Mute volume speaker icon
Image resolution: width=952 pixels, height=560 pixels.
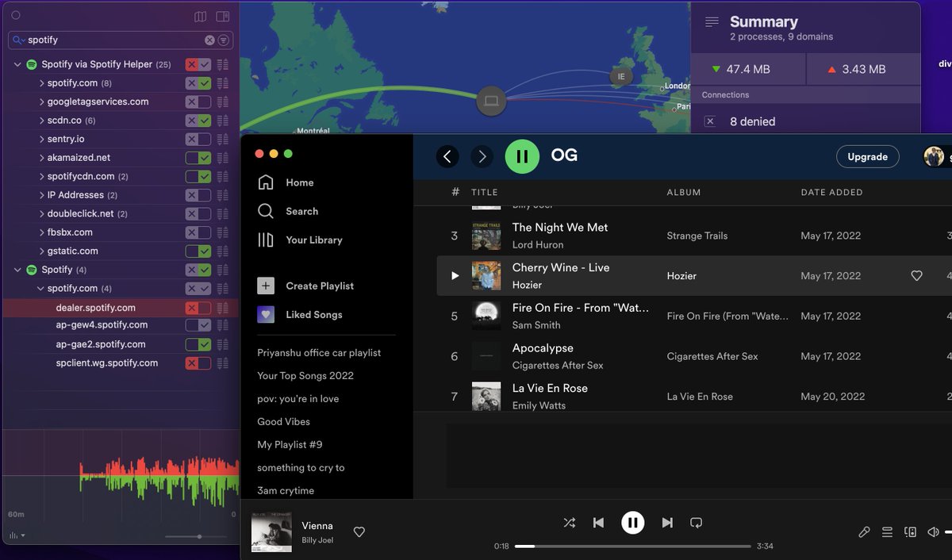pyautogui.click(x=934, y=532)
